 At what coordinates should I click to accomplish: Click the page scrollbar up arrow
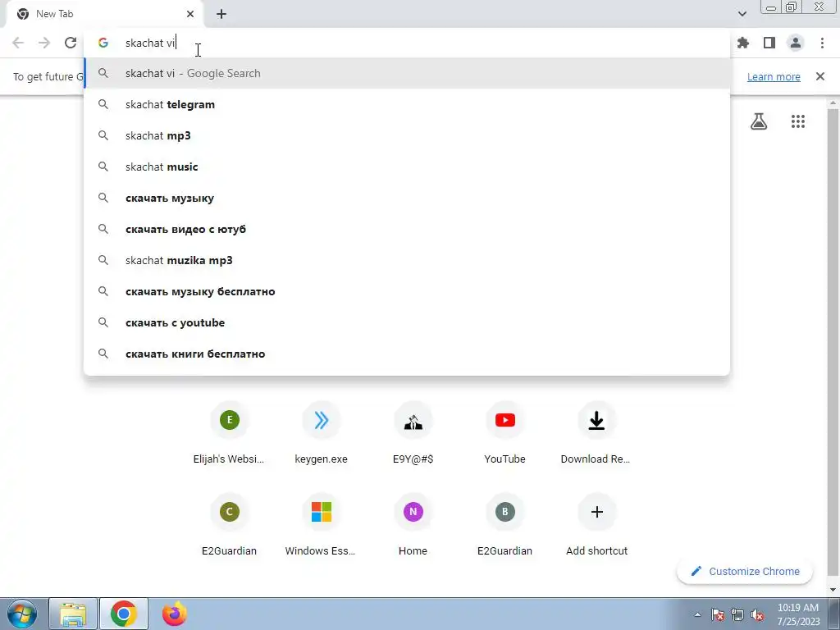click(833, 103)
